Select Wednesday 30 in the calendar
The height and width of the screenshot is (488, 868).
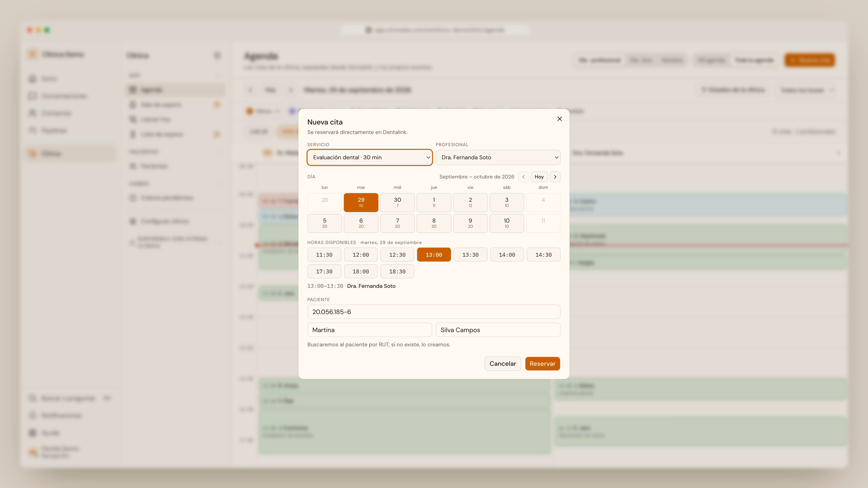pyautogui.click(x=397, y=202)
